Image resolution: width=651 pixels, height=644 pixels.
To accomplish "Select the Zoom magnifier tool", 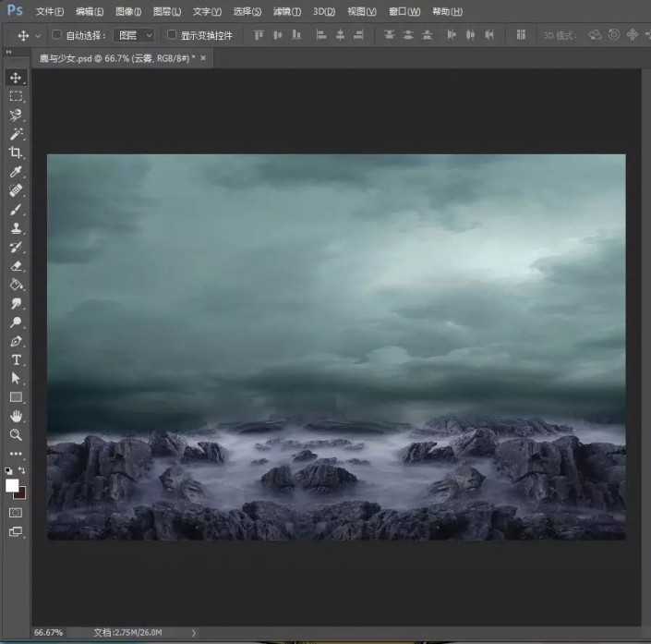I will pos(16,434).
